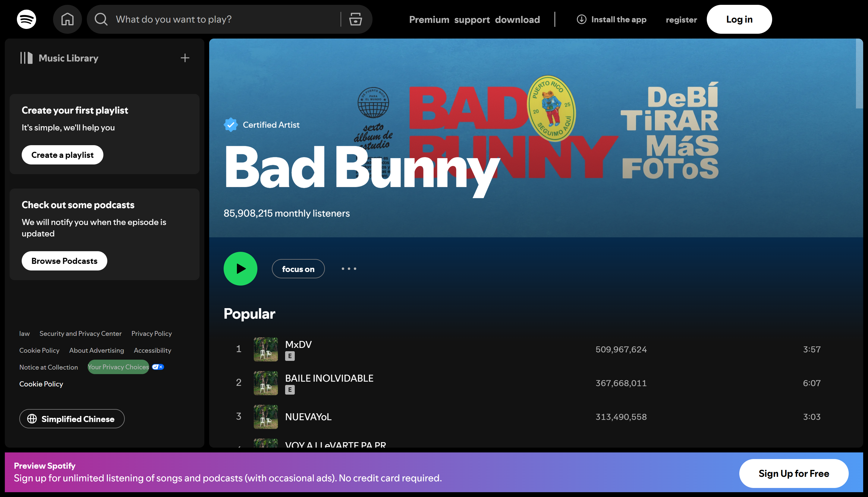Image resolution: width=868 pixels, height=497 pixels.
Task: Click the Browse Podcasts button
Action: (x=64, y=261)
